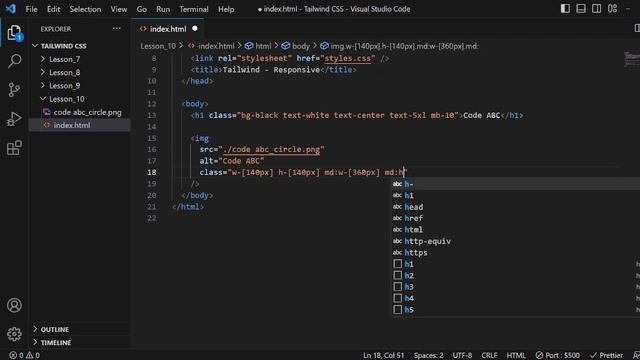Change language mode HTML in status bar
Image resolution: width=640 pixels, height=360 pixels.
[x=516, y=355]
